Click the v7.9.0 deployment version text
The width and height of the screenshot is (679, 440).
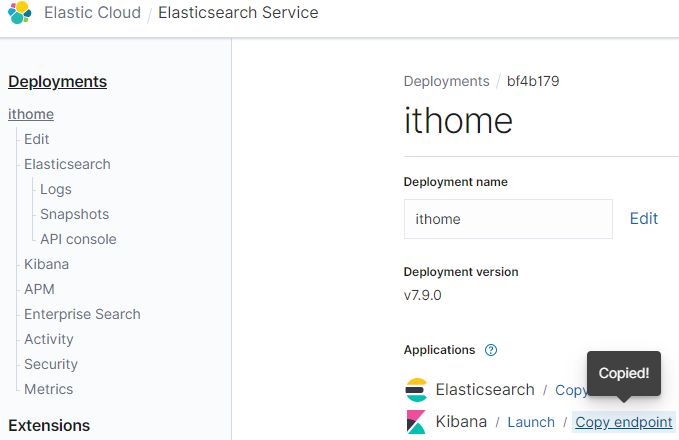423,295
